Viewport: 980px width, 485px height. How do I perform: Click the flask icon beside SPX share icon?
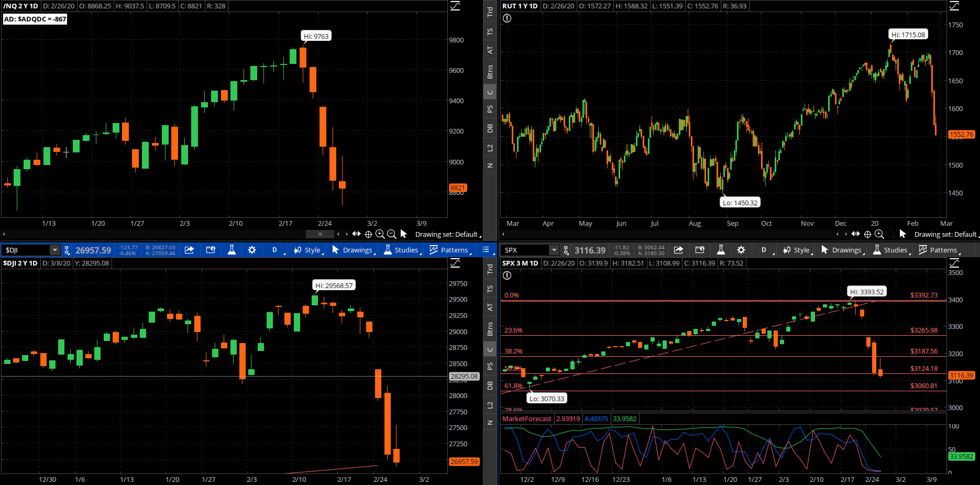point(721,250)
